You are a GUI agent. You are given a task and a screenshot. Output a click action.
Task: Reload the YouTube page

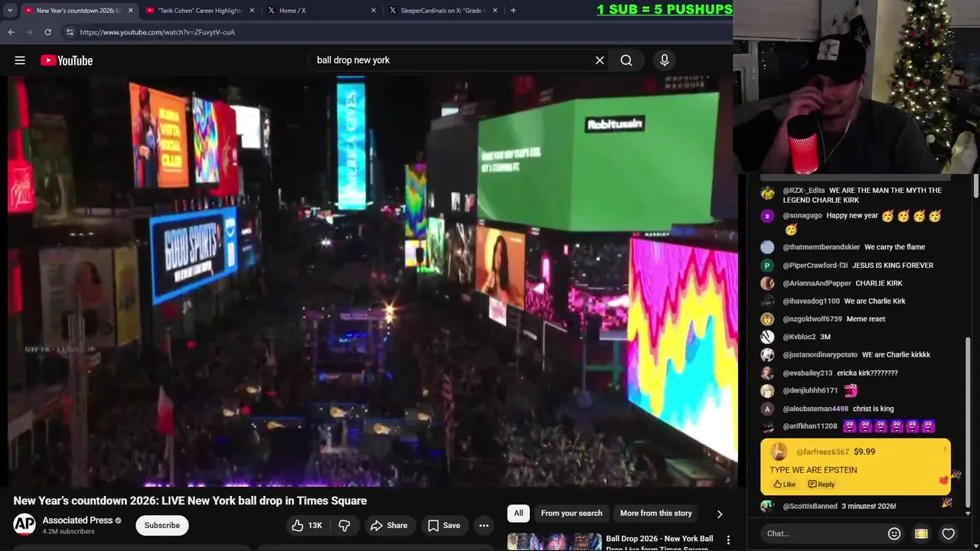[x=47, y=32]
